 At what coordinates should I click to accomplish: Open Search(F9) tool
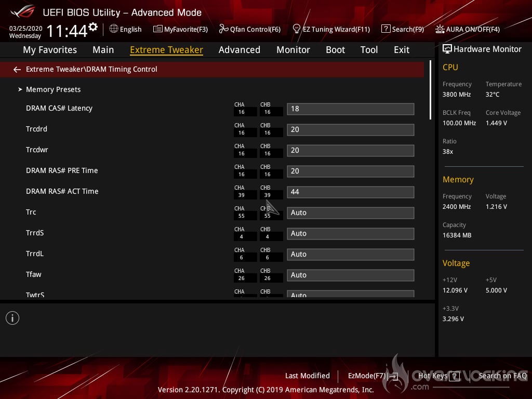[x=403, y=29]
